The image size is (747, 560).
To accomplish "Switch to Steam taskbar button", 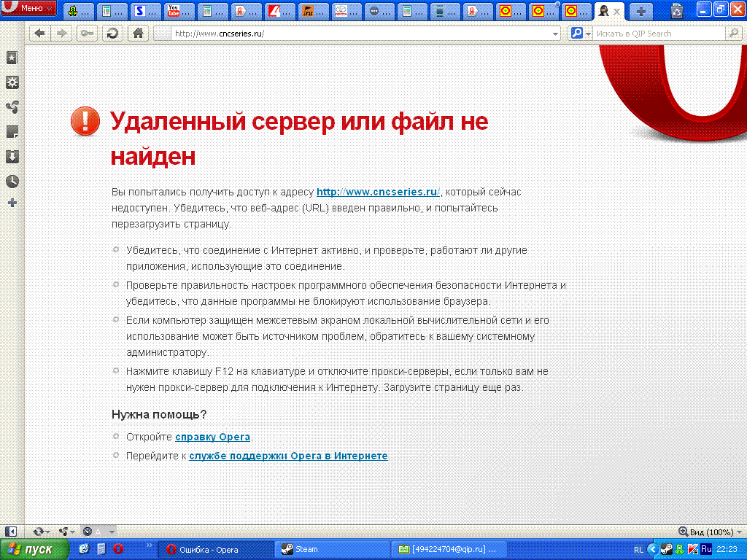I will (x=332, y=550).
